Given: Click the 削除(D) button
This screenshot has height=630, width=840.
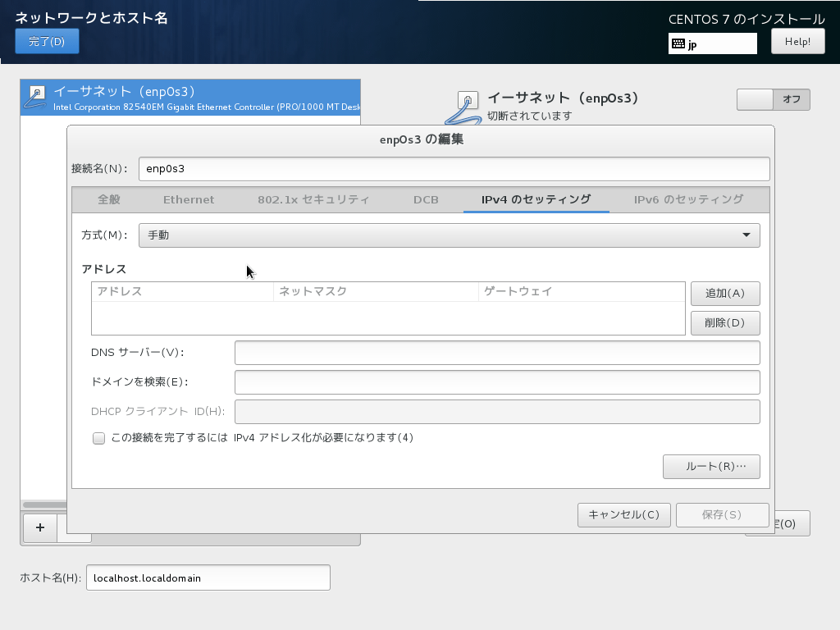Looking at the screenshot, I should [724, 322].
